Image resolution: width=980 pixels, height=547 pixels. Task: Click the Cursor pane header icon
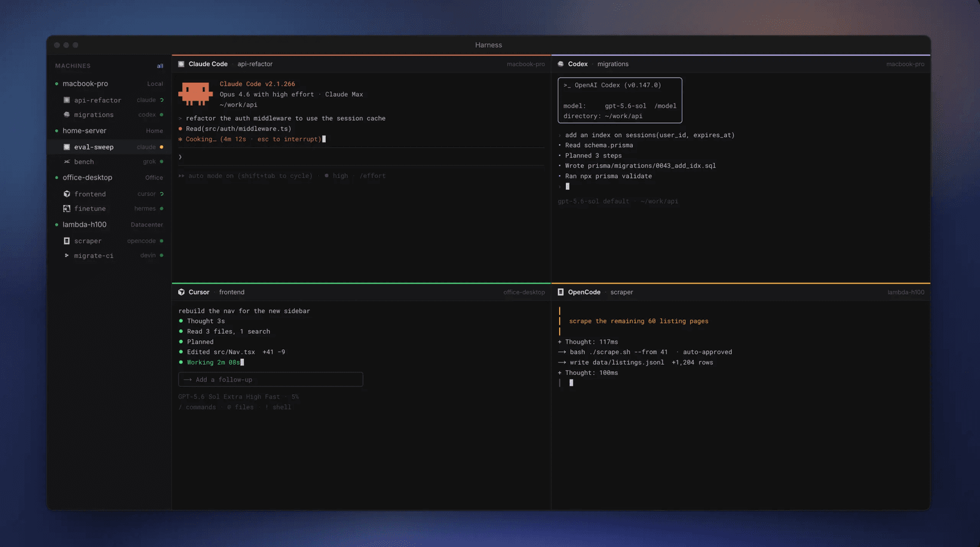pyautogui.click(x=181, y=292)
